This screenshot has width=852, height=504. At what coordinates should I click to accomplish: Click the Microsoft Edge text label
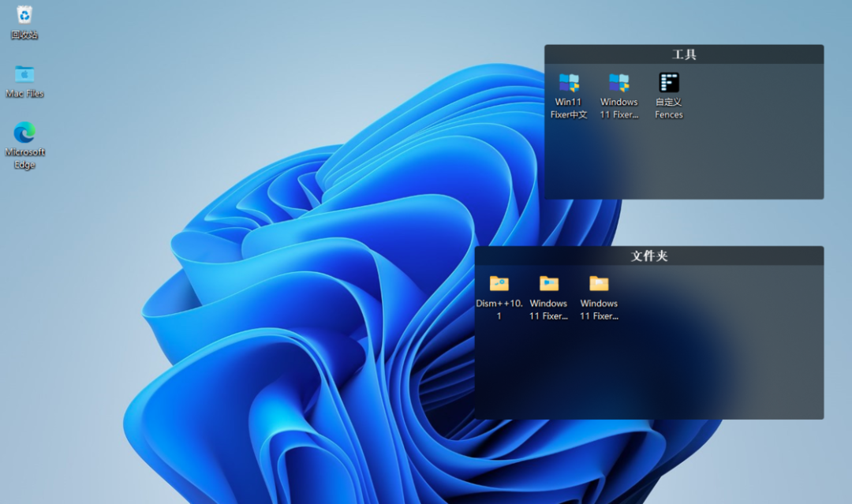pyautogui.click(x=24, y=158)
